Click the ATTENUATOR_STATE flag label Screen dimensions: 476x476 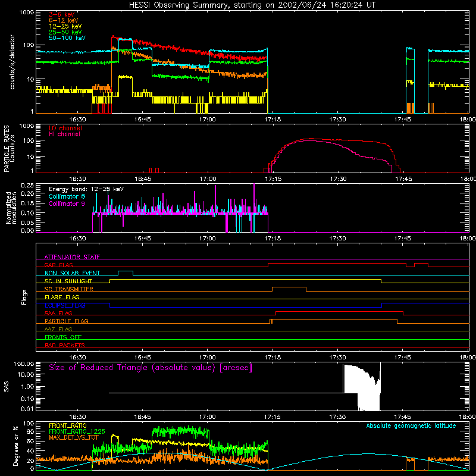click(x=72, y=257)
